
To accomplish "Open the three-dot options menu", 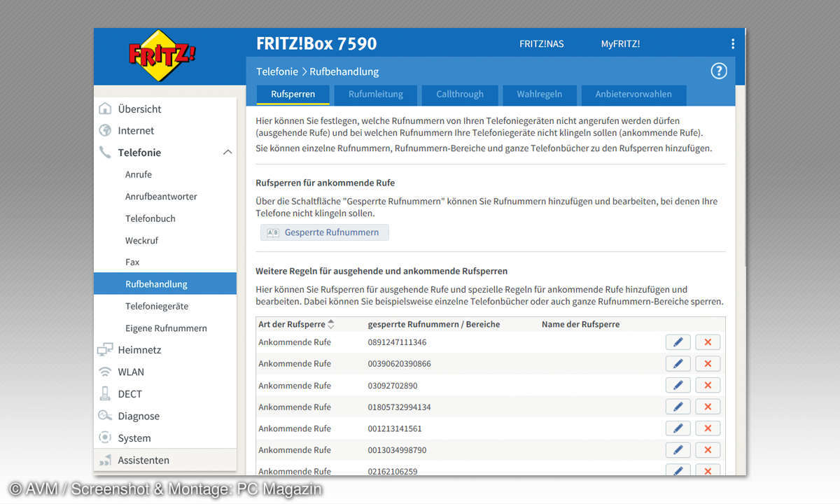I will click(x=733, y=43).
